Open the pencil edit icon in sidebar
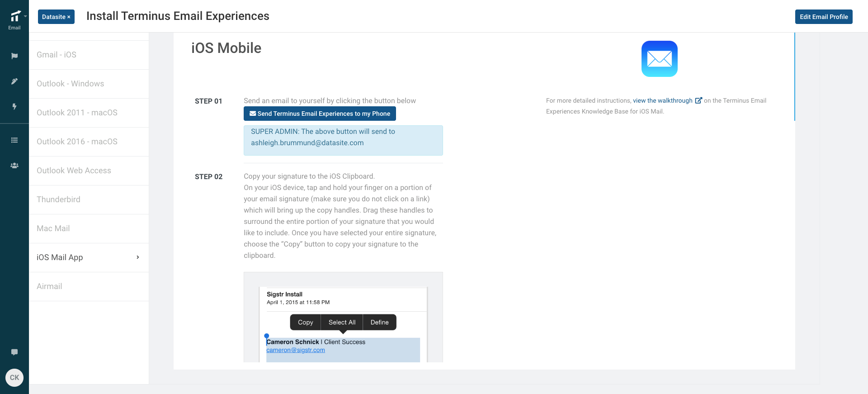 (14, 81)
